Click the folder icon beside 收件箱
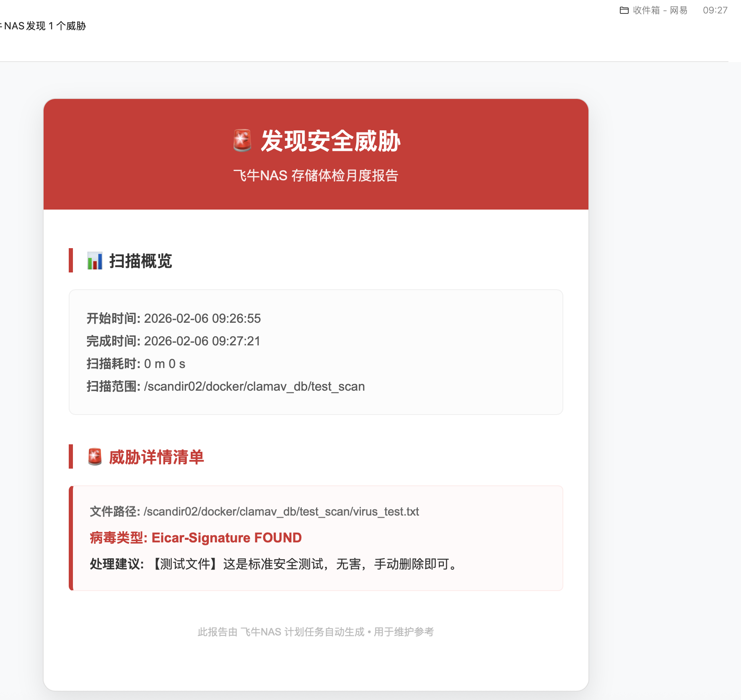 pyautogui.click(x=624, y=10)
